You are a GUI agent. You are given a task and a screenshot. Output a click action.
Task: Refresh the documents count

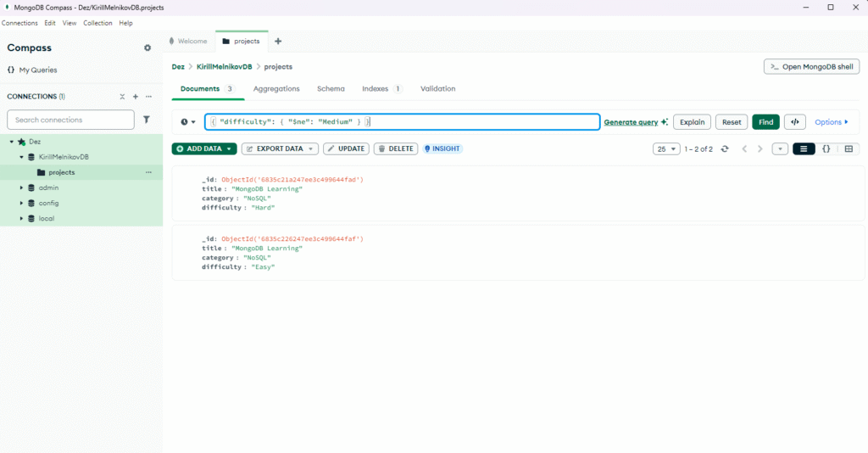tap(725, 149)
